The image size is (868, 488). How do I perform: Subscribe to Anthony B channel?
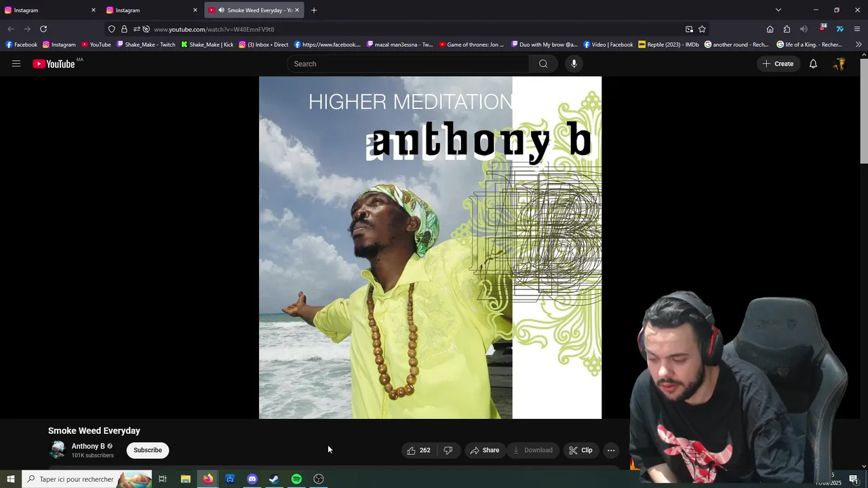tap(148, 450)
